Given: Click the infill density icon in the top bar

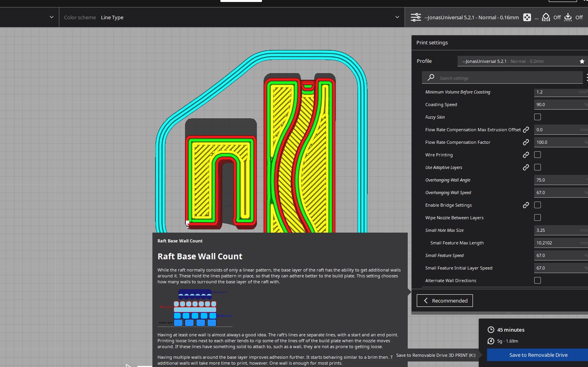Looking at the screenshot, I should click(527, 17).
